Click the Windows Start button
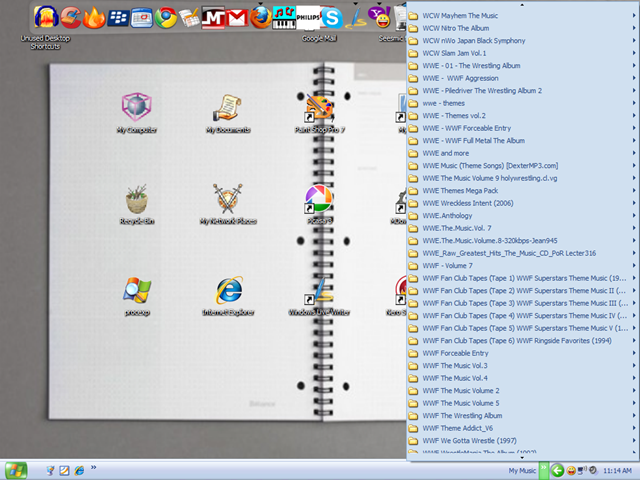 click(x=16, y=471)
